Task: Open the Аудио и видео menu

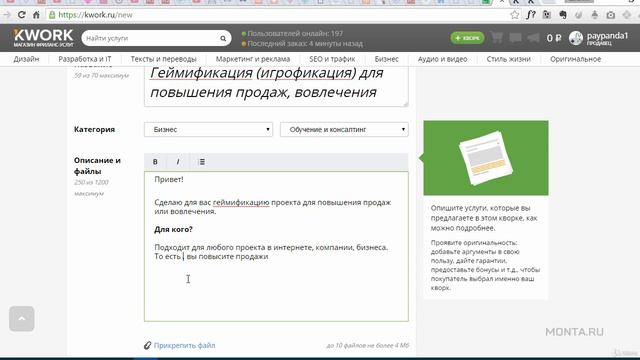Action: (442, 59)
